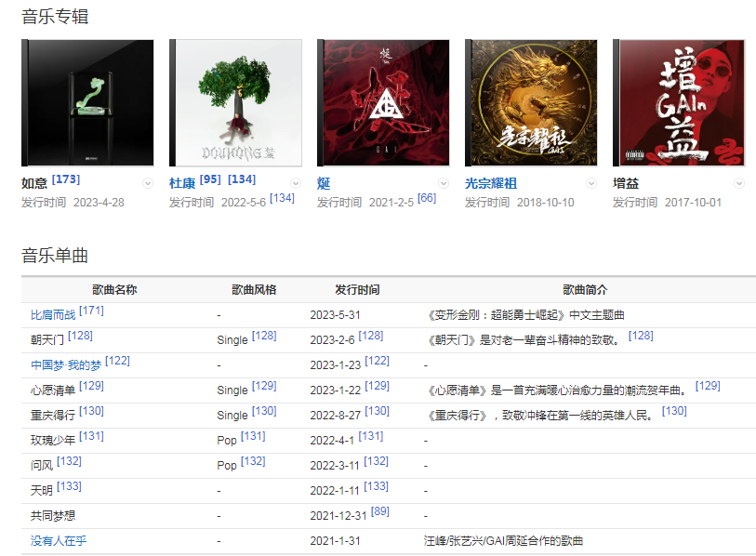Image resolution: width=756 pixels, height=556 pixels.
Task: Open the 如意 album cover thumbnail
Action: coord(87,102)
